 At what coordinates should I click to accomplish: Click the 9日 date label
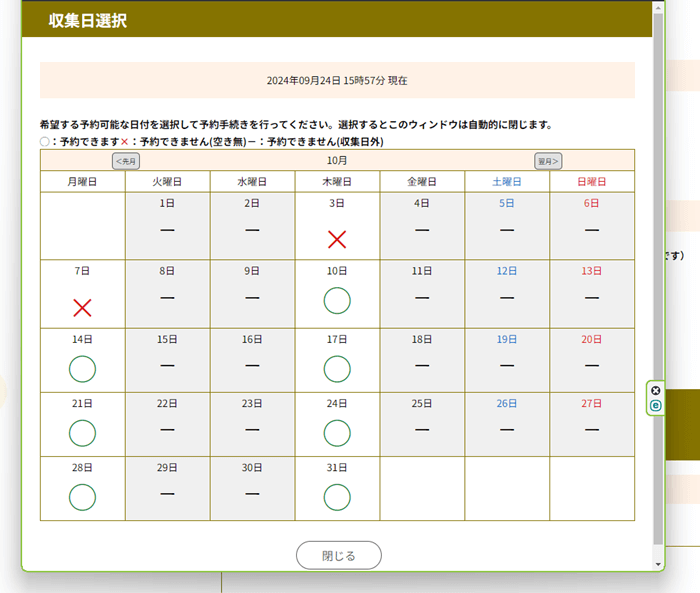[x=252, y=271]
